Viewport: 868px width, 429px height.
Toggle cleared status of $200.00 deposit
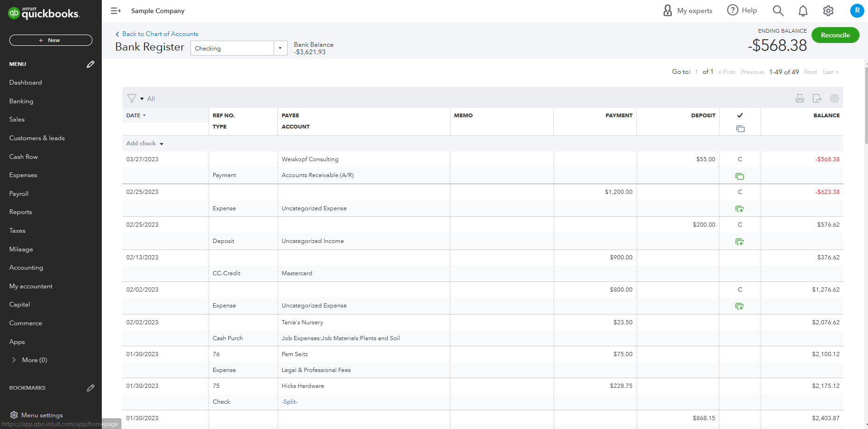740,225
